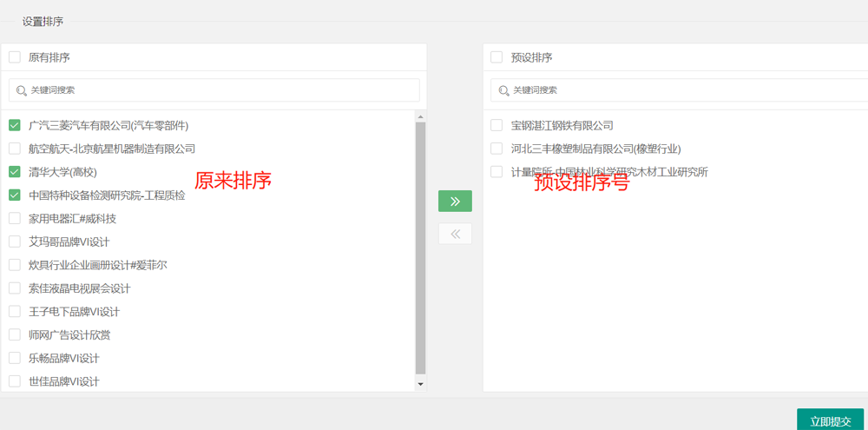Click the 设置排序 section title
The image size is (868, 430).
click(43, 22)
